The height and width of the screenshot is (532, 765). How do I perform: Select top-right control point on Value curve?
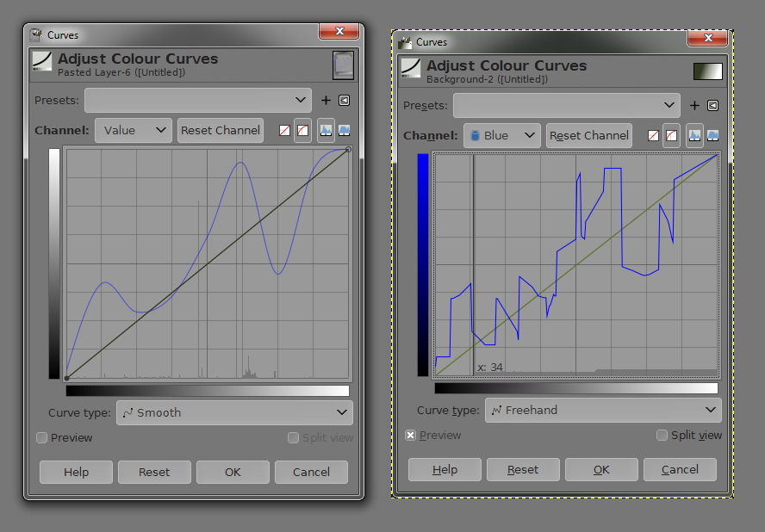348,149
